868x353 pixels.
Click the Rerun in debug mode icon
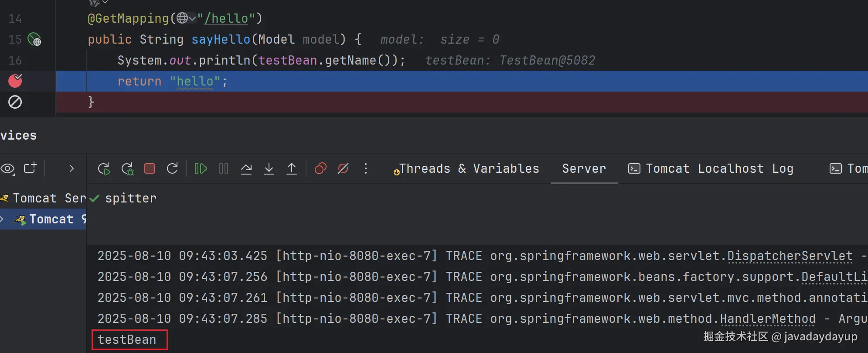pyautogui.click(x=127, y=168)
